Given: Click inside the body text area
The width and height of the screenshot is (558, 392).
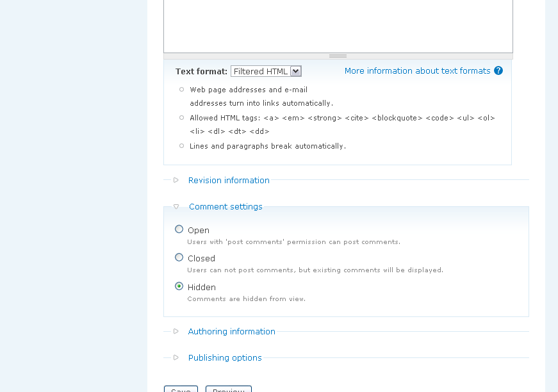Looking at the screenshot, I should 338,26.
